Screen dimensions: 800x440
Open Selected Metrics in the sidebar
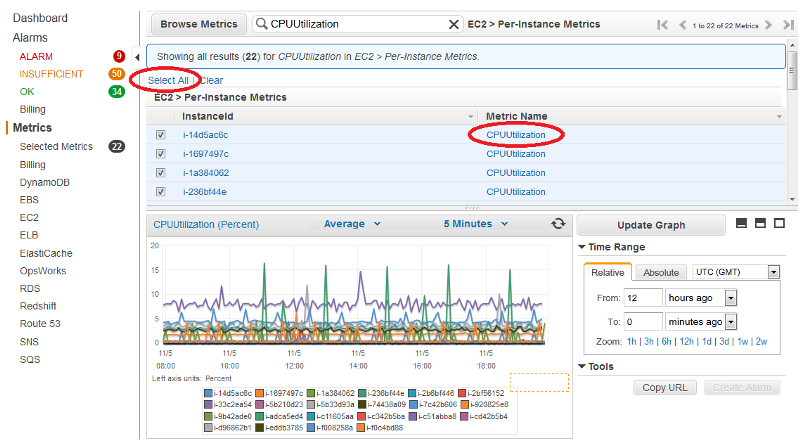(56, 146)
